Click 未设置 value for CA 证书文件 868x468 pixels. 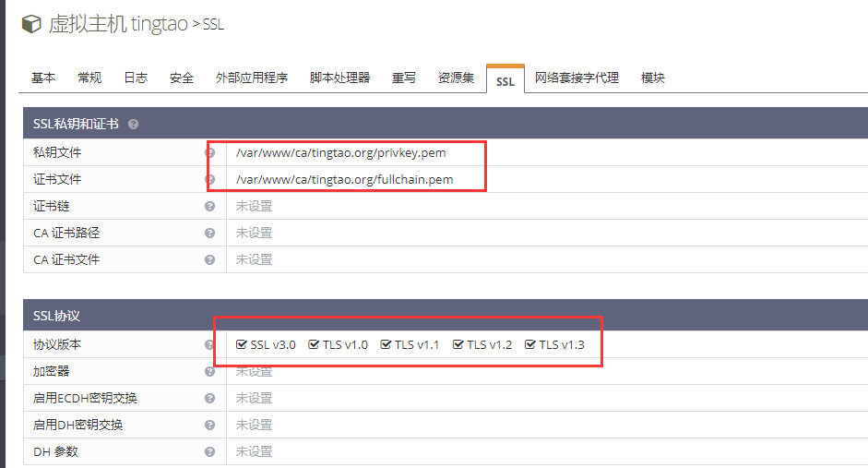tap(254, 259)
